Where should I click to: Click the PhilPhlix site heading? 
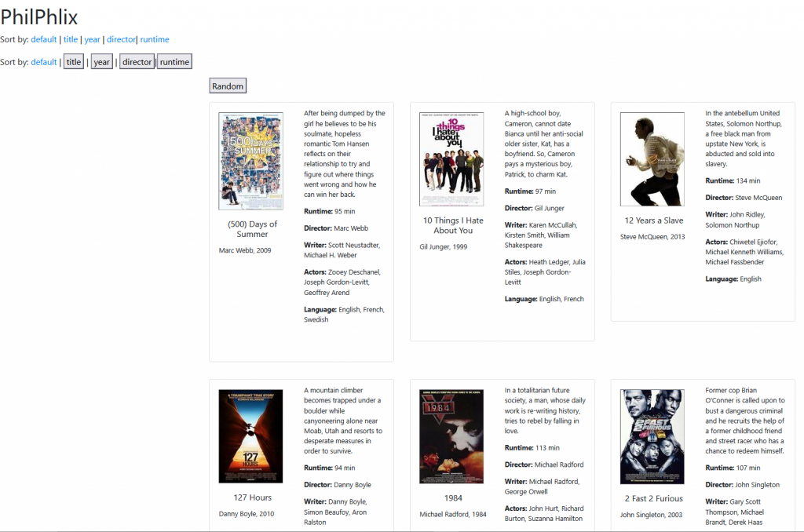39,16
